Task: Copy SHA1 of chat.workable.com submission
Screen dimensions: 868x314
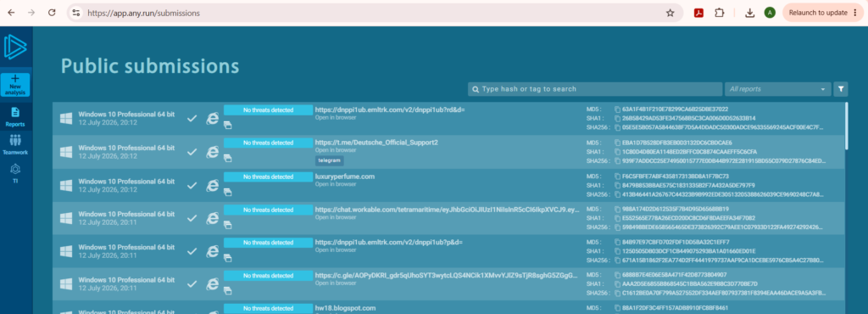Action: pos(618,218)
